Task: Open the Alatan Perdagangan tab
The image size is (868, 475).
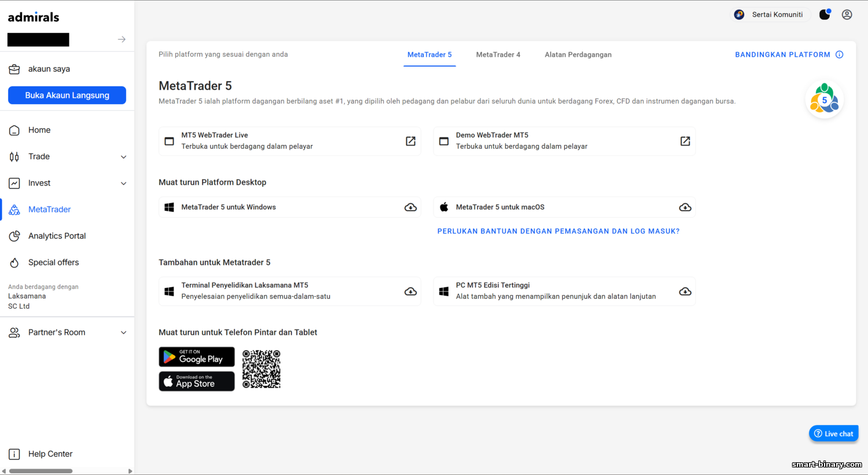Action: 578,54
